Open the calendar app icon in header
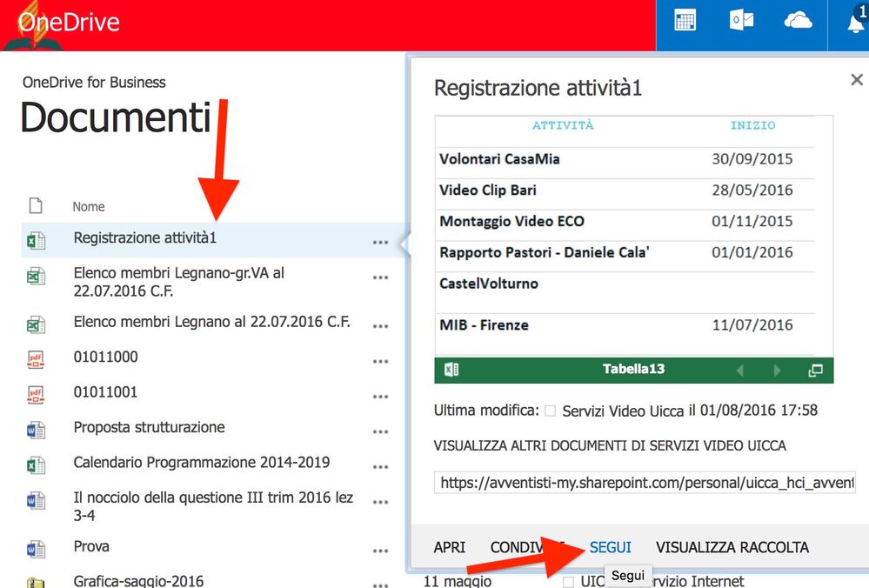The width and height of the screenshot is (869, 588). tap(685, 21)
